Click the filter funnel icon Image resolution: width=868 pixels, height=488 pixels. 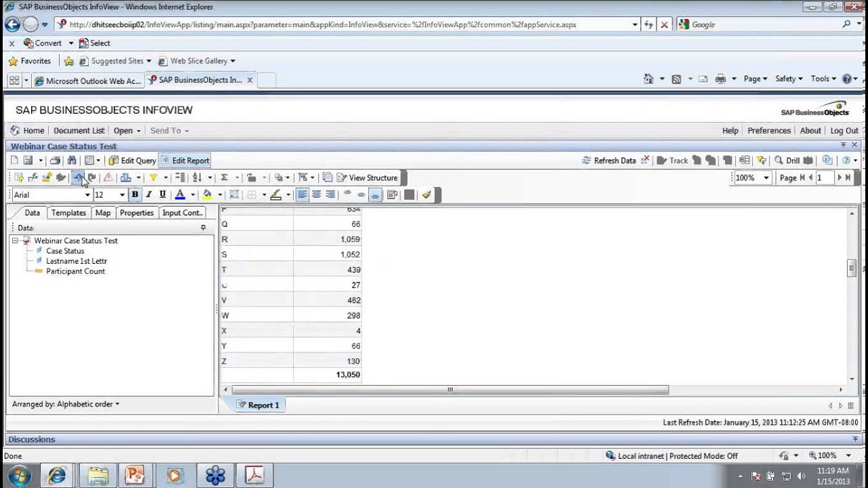pos(153,178)
